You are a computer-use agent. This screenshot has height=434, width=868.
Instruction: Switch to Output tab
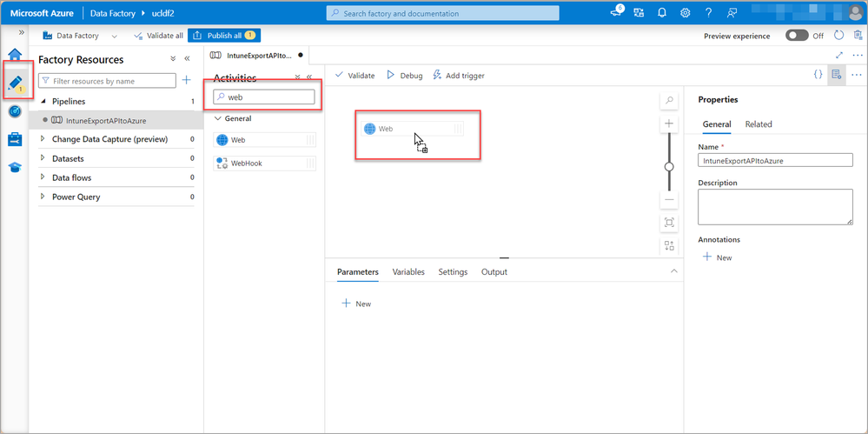click(494, 272)
